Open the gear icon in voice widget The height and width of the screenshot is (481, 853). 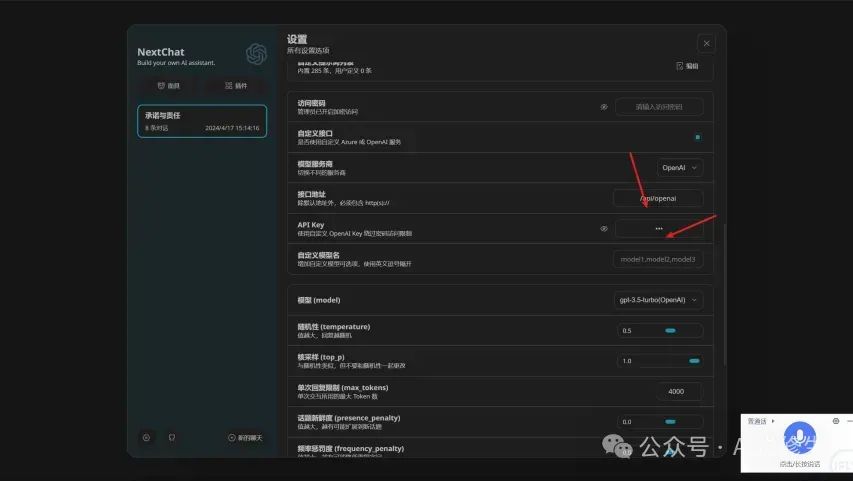[x=836, y=421]
